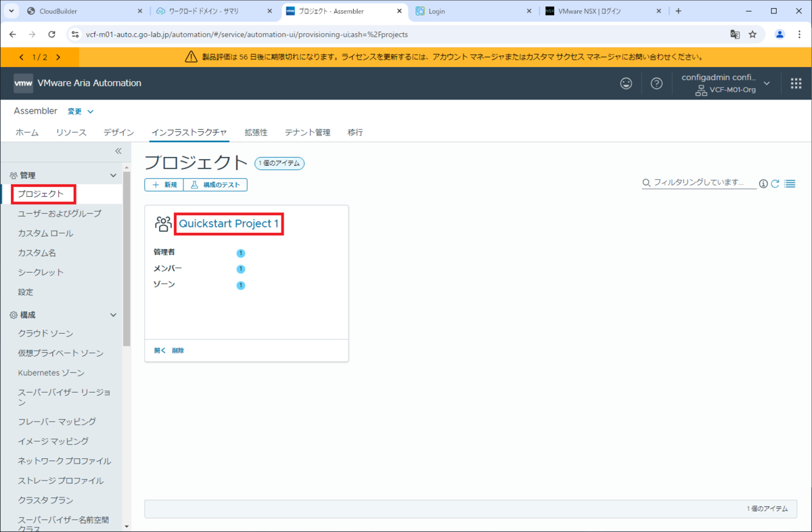Select カスタム名 in the sidebar
The height and width of the screenshot is (532, 812).
pyautogui.click(x=37, y=253)
